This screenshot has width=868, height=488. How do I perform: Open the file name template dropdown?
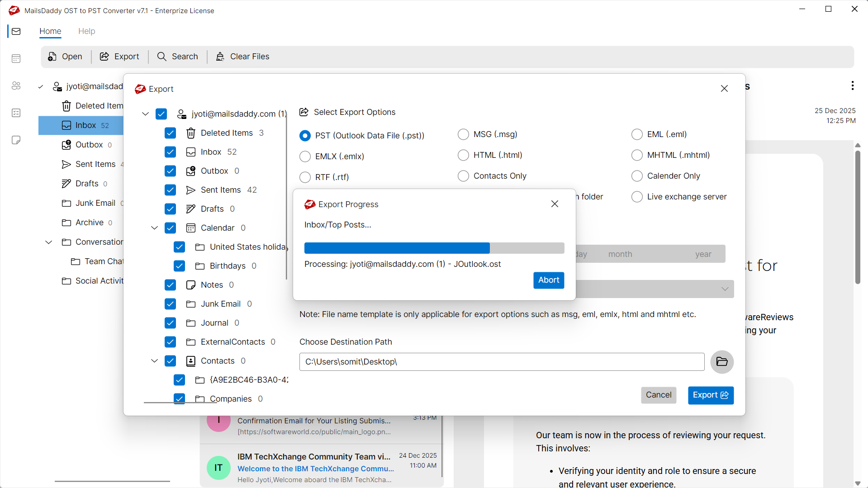(725, 289)
